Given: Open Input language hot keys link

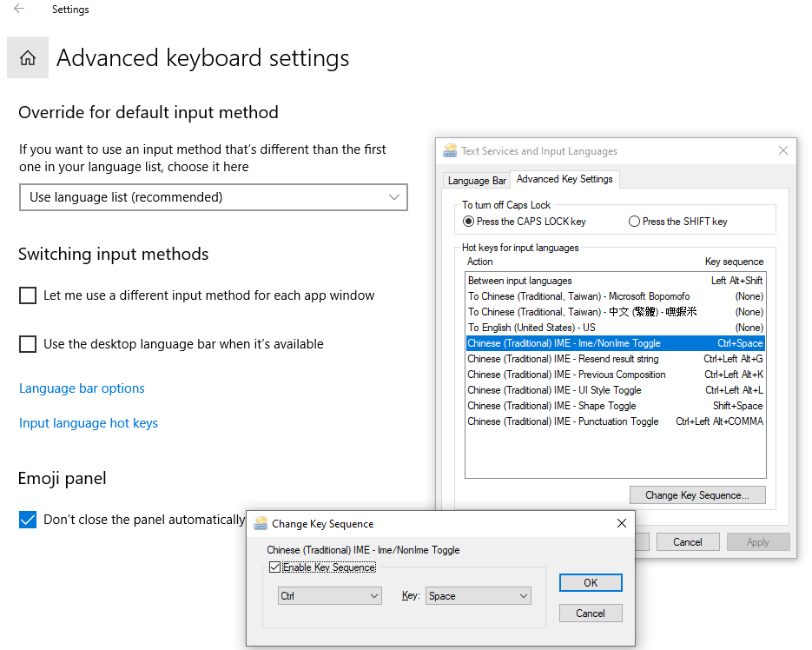Looking at the screenshot, I should pos(89,423).
